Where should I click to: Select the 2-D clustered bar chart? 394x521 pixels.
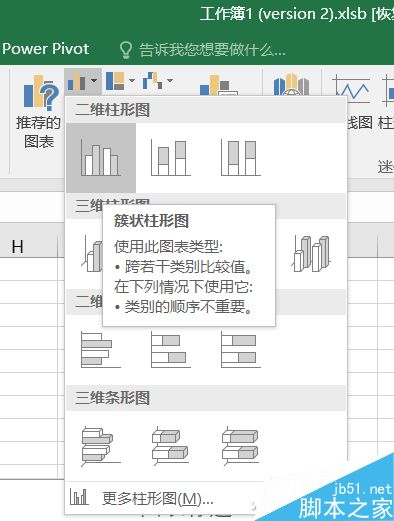pos(101,350)
